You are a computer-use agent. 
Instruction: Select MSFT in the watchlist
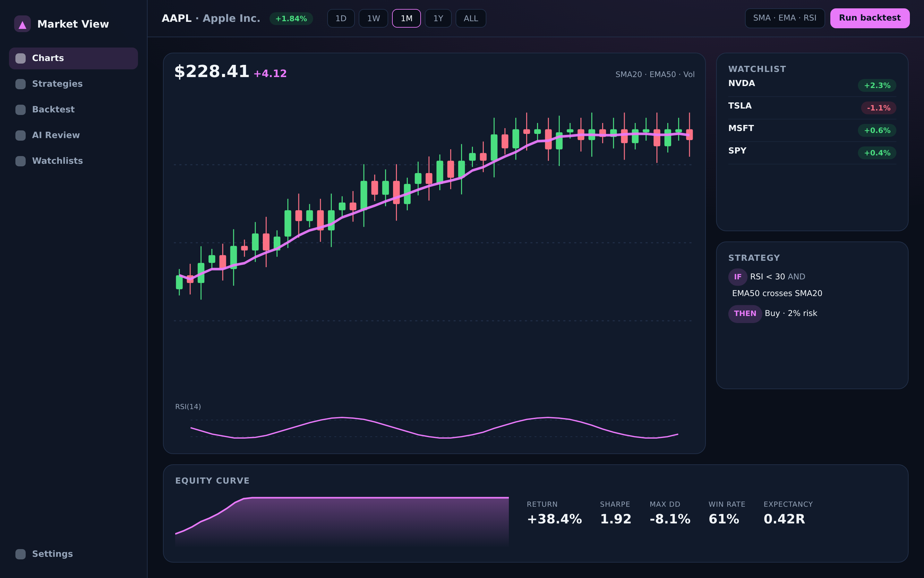812,130
